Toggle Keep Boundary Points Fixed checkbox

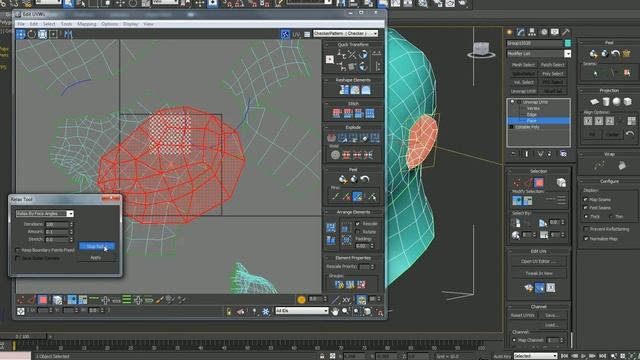click(18, 250)
